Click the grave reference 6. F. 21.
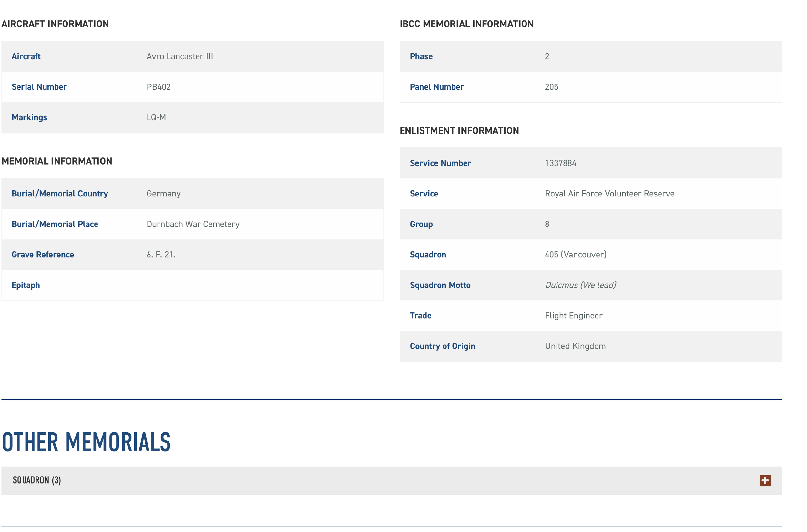This screenshot has height=532, width=807. [161, 255]
